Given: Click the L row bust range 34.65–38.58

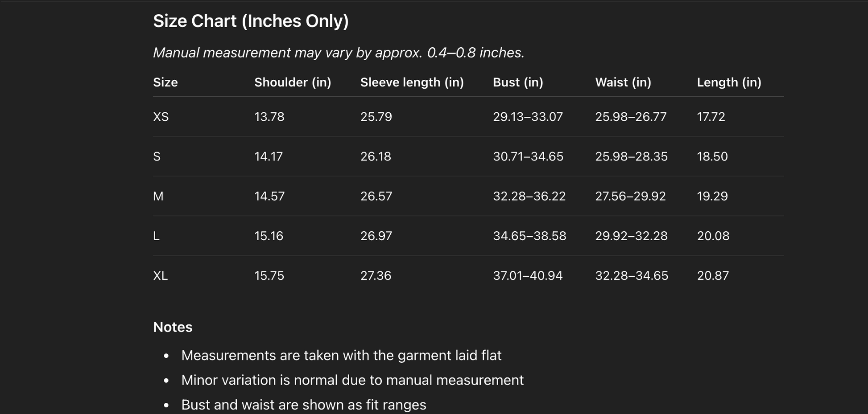Looking at the screenshot, I should (529, 236).
